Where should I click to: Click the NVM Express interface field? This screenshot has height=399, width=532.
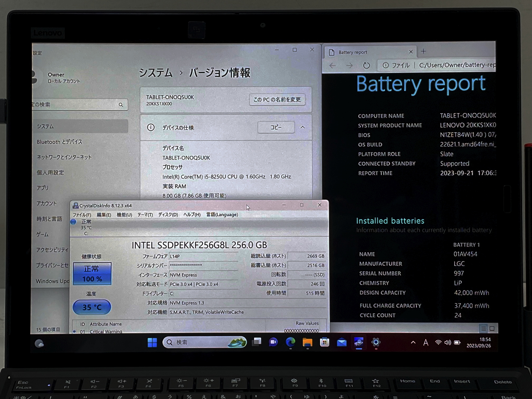[x=203, y=275]
